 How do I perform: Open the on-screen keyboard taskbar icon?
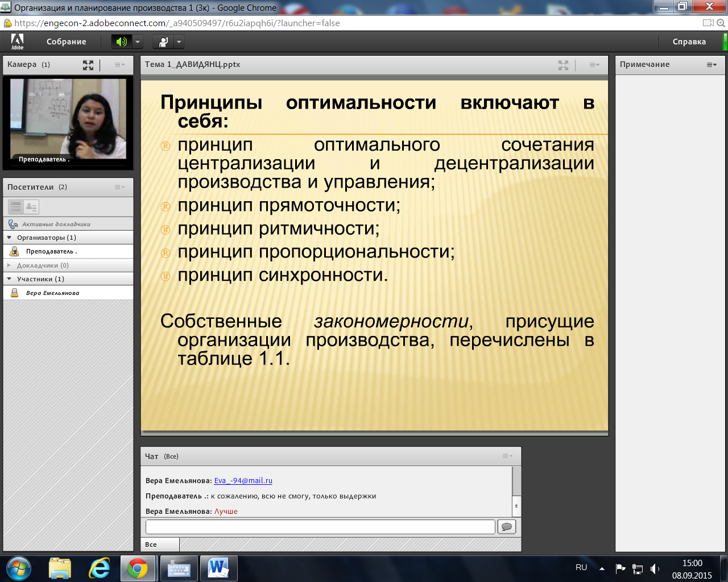click(x=179, y=568)
